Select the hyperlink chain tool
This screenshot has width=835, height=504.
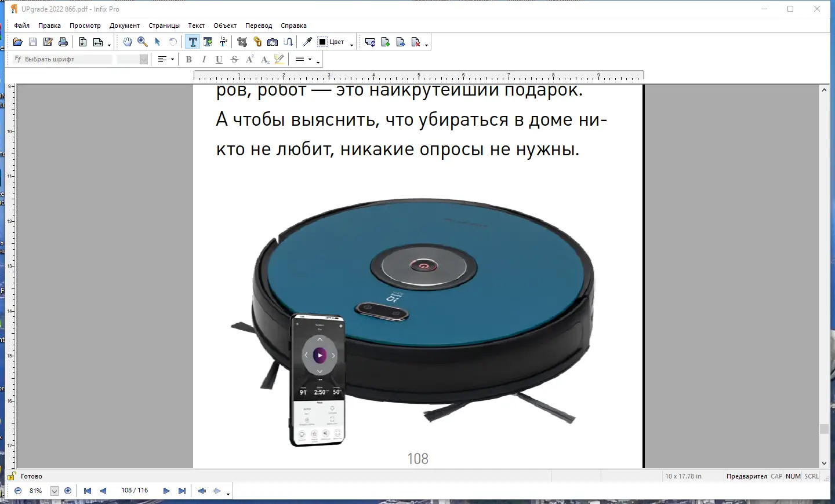coord(257,41)
